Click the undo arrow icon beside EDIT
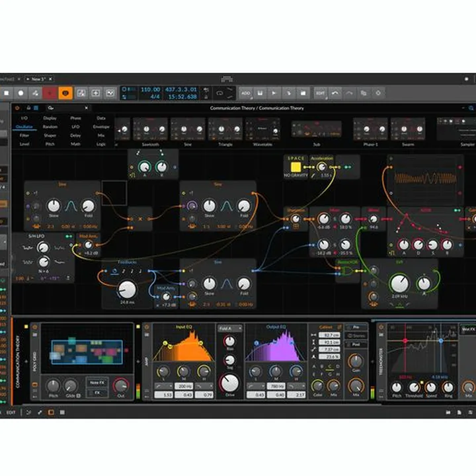This screenshot has width=476, height=476. 335,93
